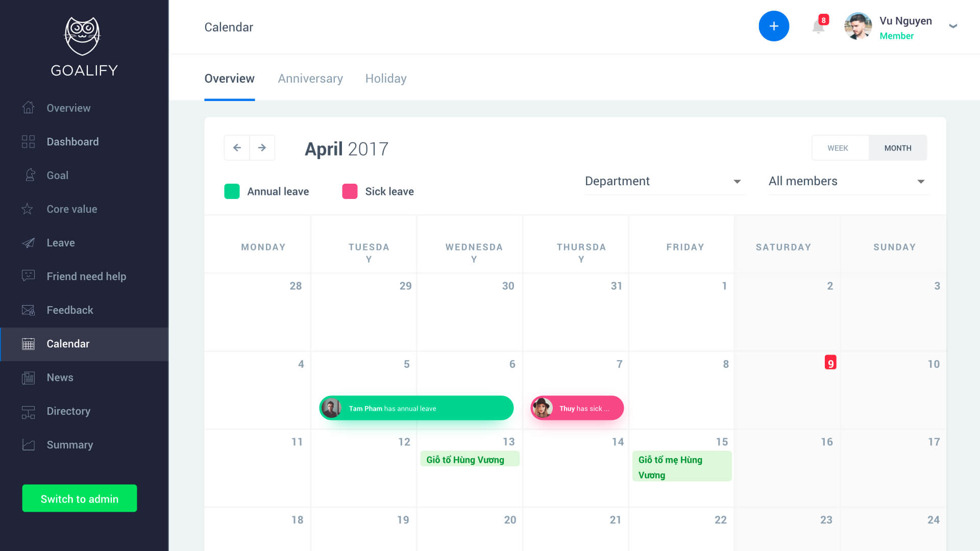Open Tam Pham annual leave event
The height and width of the screenshot is (551, 980).
(416, 408)
